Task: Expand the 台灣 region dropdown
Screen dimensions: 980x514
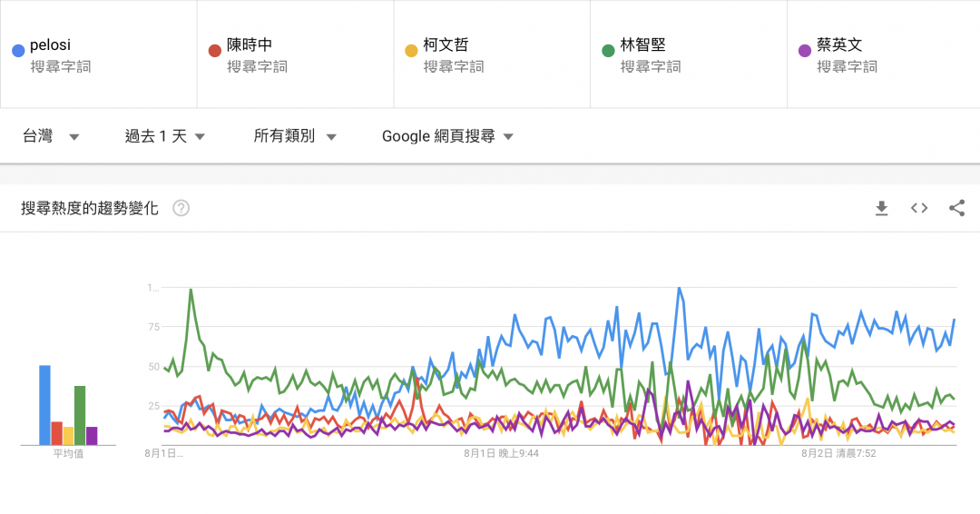Action: coord(51,136)
